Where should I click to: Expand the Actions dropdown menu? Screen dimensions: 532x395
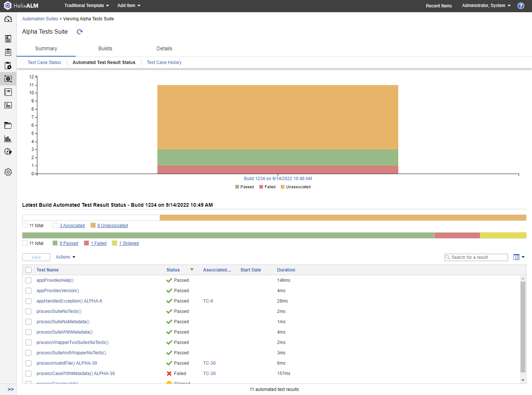tap(65, 257)
